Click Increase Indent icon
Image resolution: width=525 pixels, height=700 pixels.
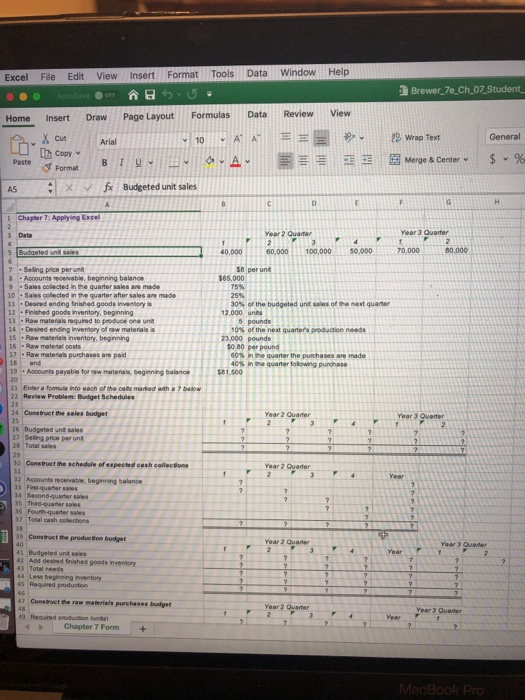[x=367, y=159]
